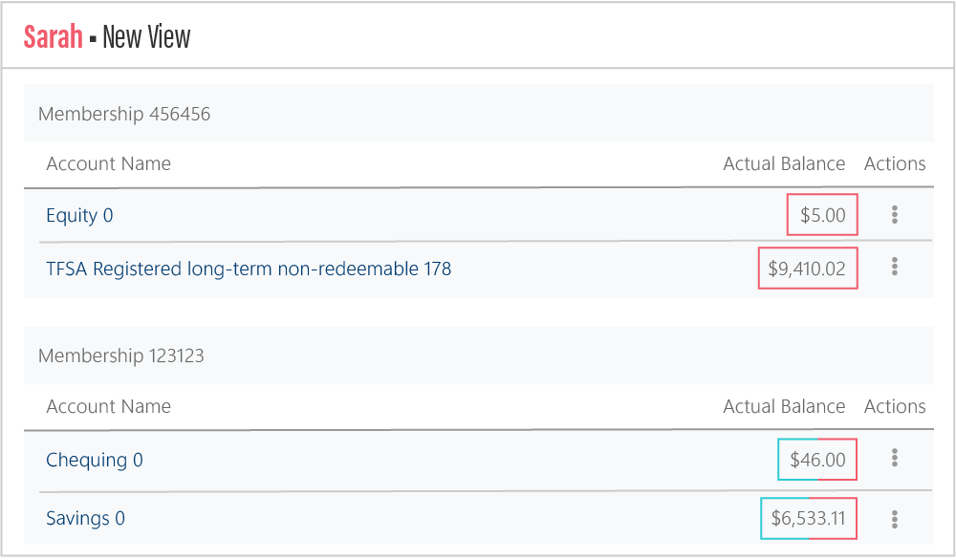The image size is (956, 560).
Task: Click the Membership 123123 header
Action: tap(121, 355)
